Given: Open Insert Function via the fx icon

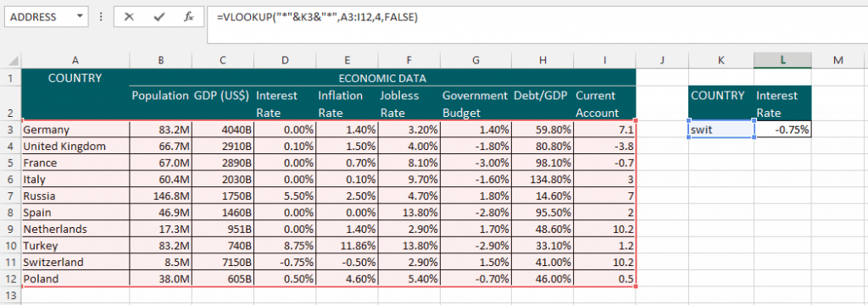Looking at the screenshot, I should [x=189, y=17].
